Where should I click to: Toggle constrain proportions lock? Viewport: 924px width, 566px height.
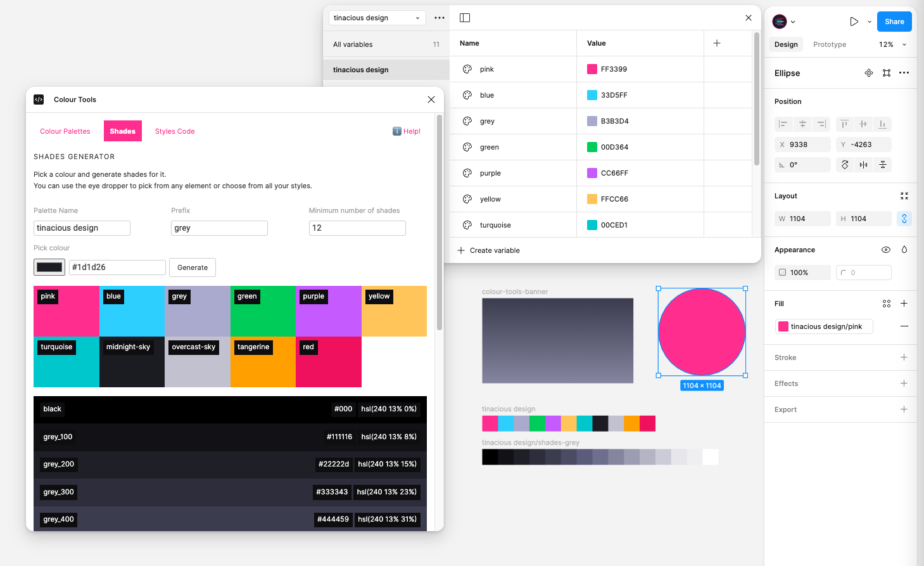point(904,219)
